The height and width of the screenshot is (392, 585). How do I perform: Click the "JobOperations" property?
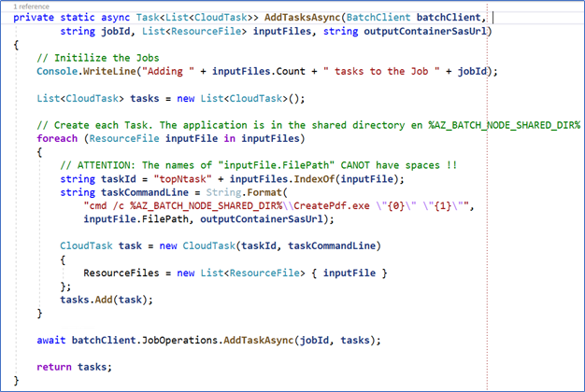click(x=179, y=341)
